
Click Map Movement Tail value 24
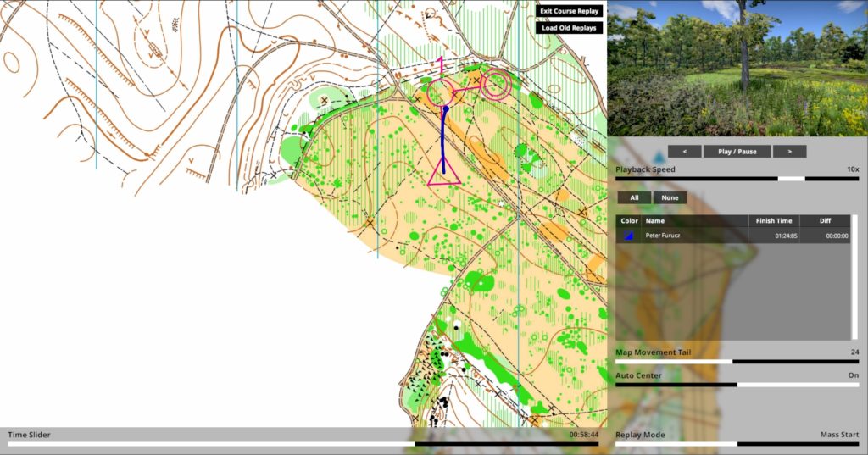[854, 352]
